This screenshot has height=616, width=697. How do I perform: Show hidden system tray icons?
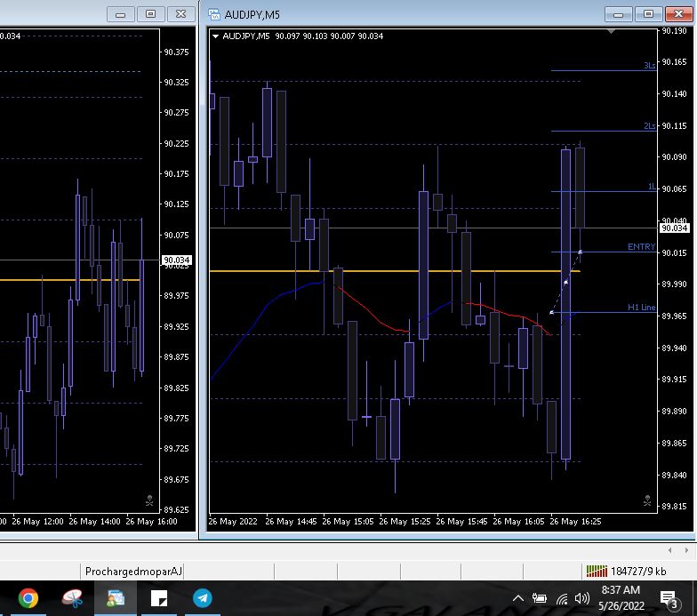tap(518, 598)
